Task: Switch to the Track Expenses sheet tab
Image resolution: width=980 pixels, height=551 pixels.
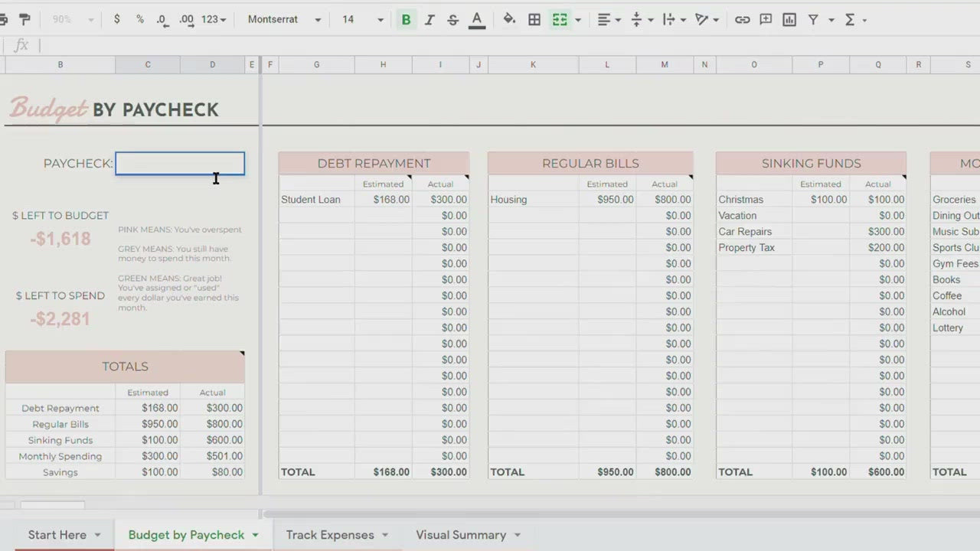Action: (x=330, y=535)
